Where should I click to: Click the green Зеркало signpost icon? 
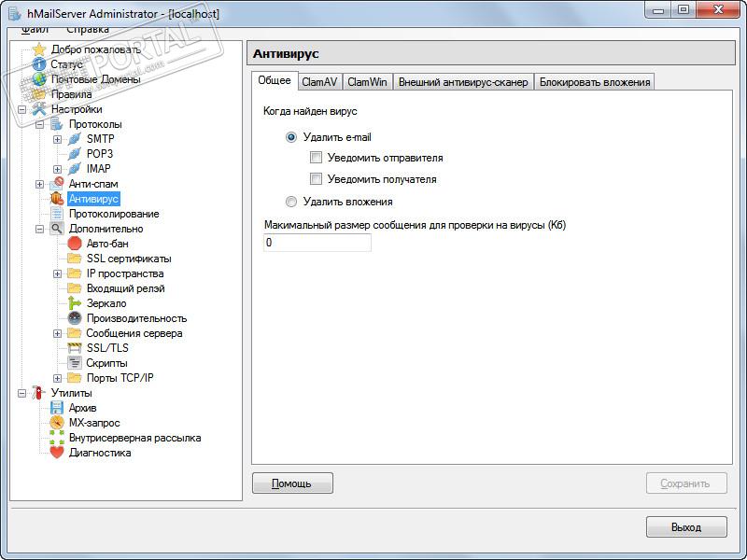[75, 303]
